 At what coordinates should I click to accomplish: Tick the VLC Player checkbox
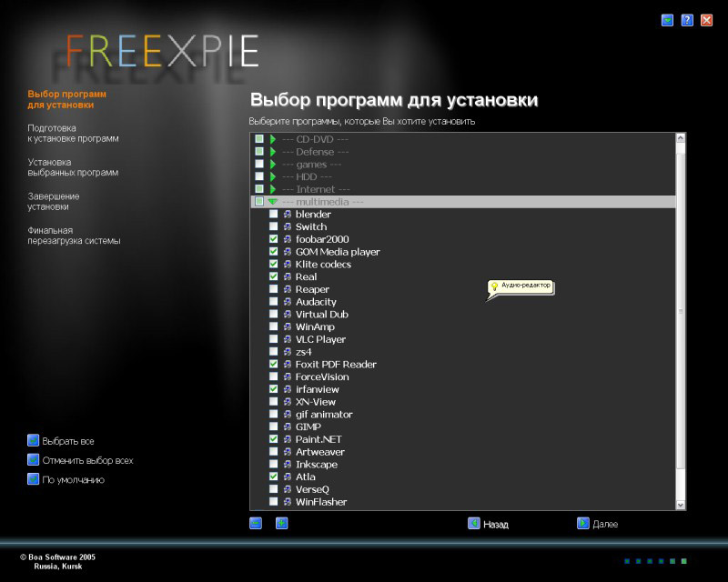click(274, 339)
